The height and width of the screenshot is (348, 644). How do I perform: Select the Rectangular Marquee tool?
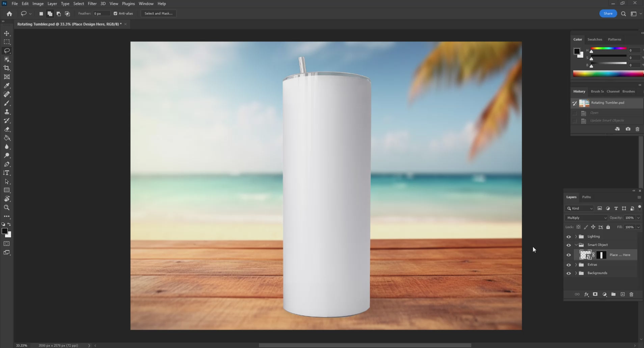tap(7, 42)
